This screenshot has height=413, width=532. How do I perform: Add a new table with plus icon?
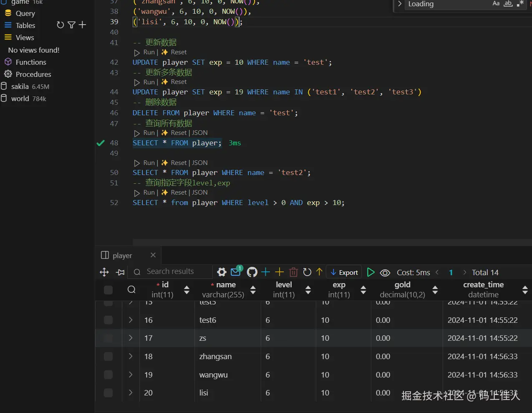(82, 25)
